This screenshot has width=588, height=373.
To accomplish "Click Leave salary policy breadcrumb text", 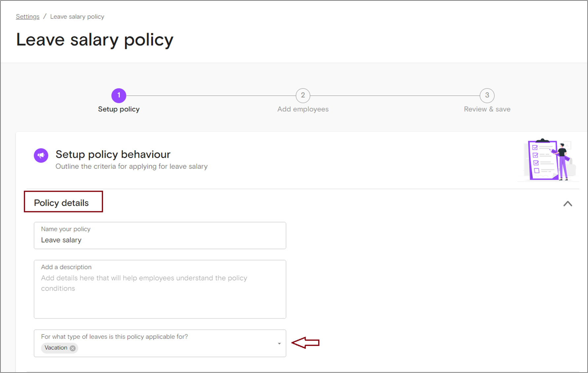I will point(77,17).
